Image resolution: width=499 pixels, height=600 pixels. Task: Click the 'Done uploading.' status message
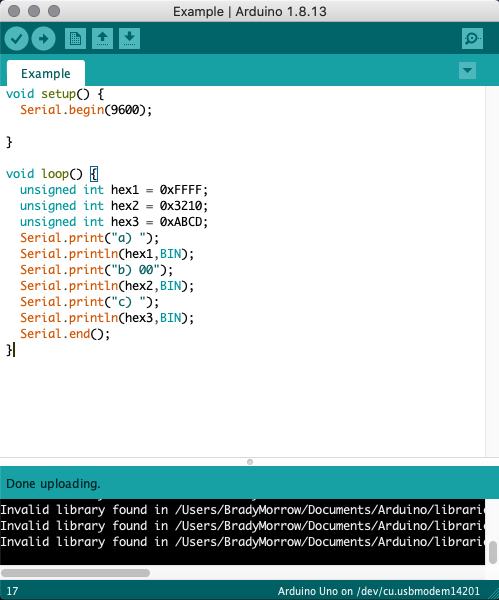(53, 484)
